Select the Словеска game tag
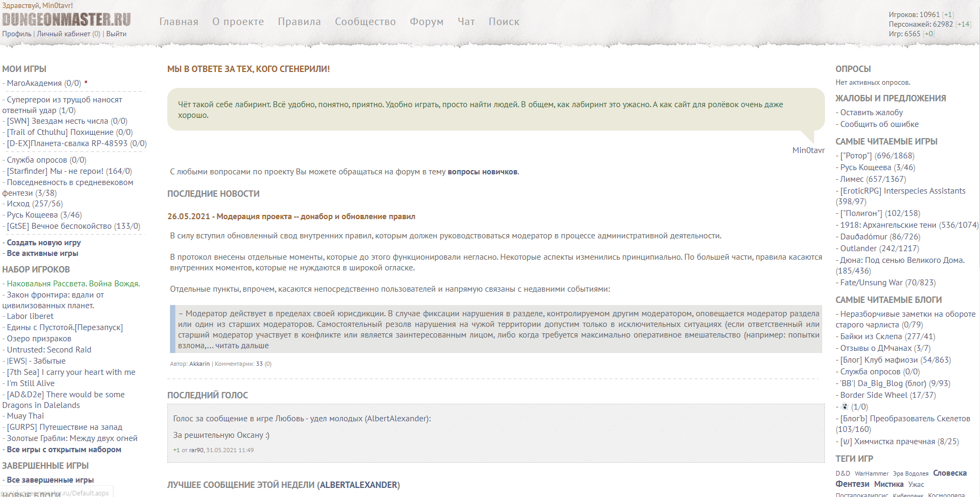The height and width of the screenshot is (497, 980). tap(950, 473)
